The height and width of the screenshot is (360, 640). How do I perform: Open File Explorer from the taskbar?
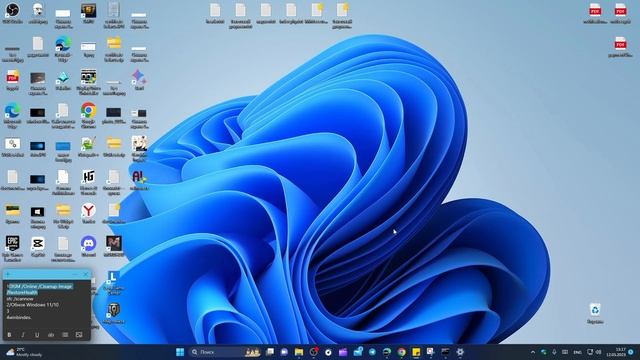299,352
